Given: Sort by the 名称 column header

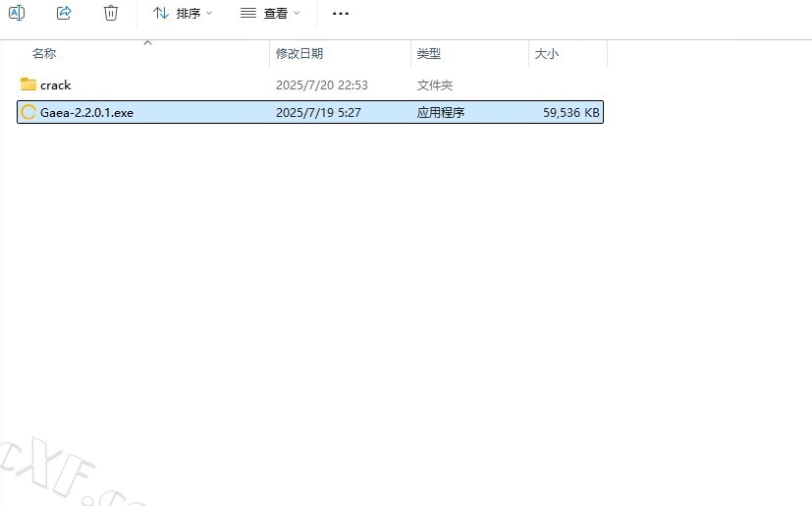Looking at the screenshot, I should 44,53.
